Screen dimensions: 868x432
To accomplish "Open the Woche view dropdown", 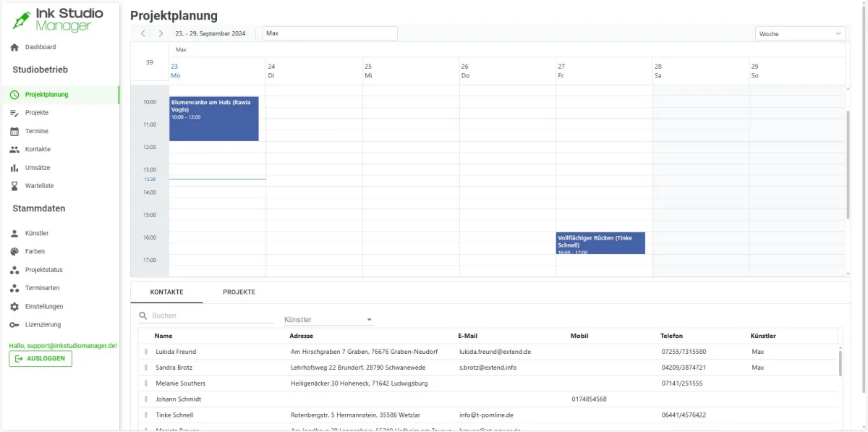I will 799,33.
